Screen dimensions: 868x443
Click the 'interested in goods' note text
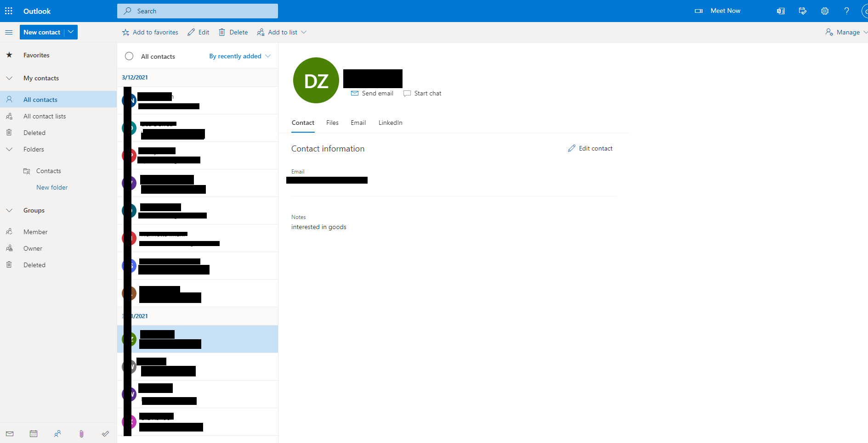coord(319,227)
